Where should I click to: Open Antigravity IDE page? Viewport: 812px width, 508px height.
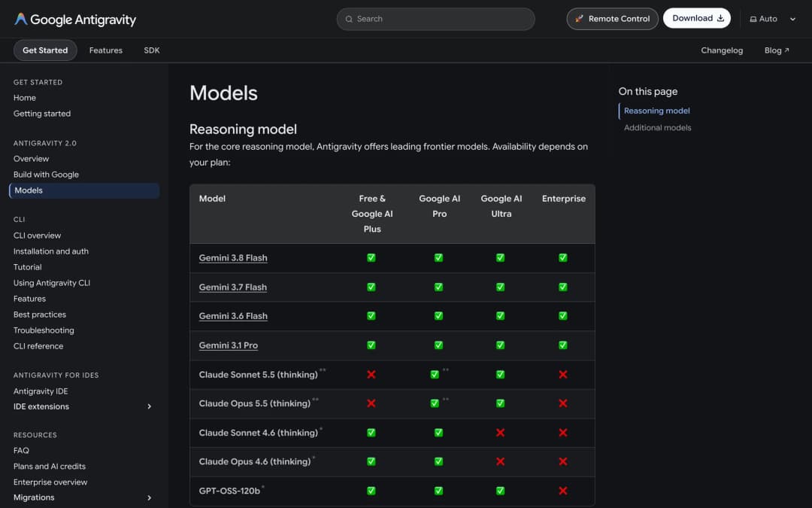coord(41,391)
